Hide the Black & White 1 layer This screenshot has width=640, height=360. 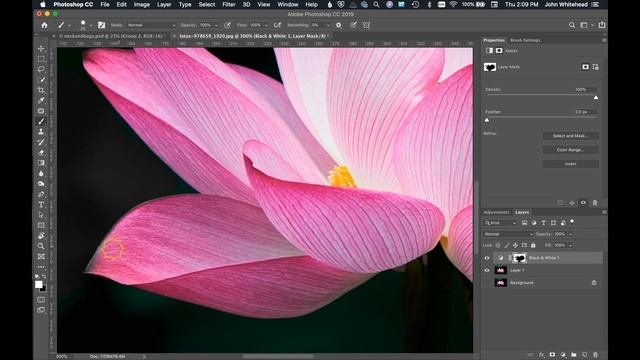coord(487,258)
